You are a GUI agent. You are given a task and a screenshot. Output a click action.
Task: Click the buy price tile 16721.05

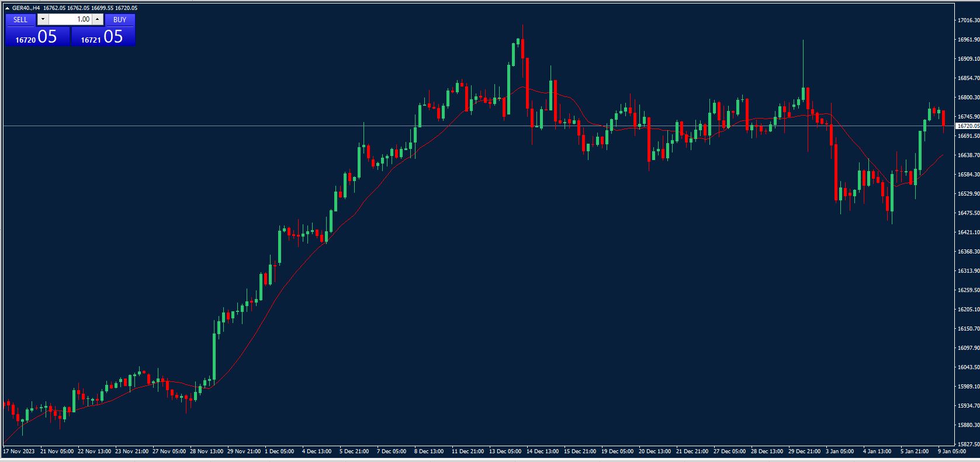[x=103, y=37]
